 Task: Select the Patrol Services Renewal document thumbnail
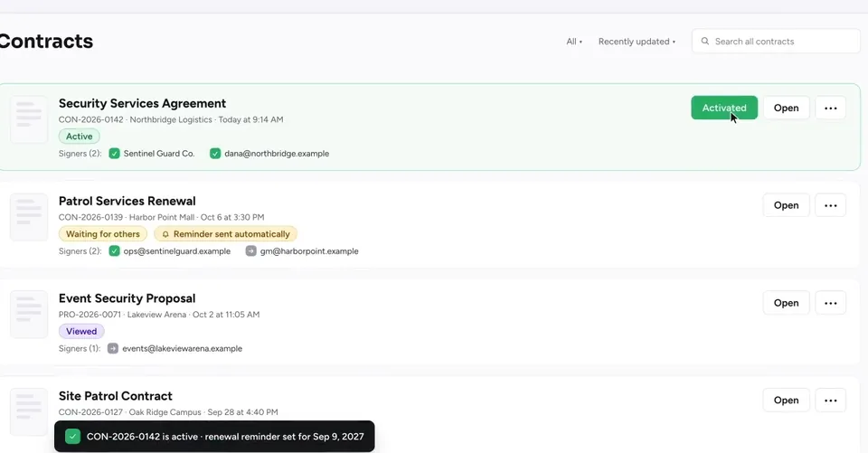click(x=29, y=216)
